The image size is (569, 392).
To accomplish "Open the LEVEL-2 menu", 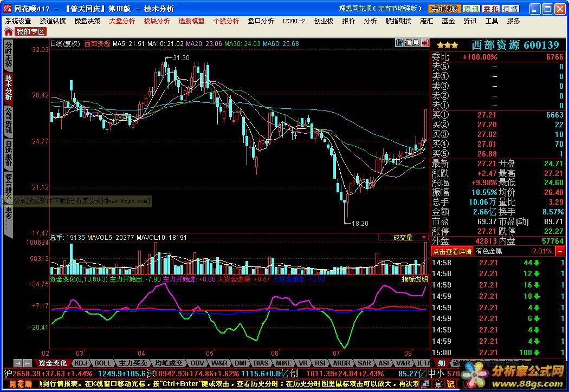I will coord(294,21).
